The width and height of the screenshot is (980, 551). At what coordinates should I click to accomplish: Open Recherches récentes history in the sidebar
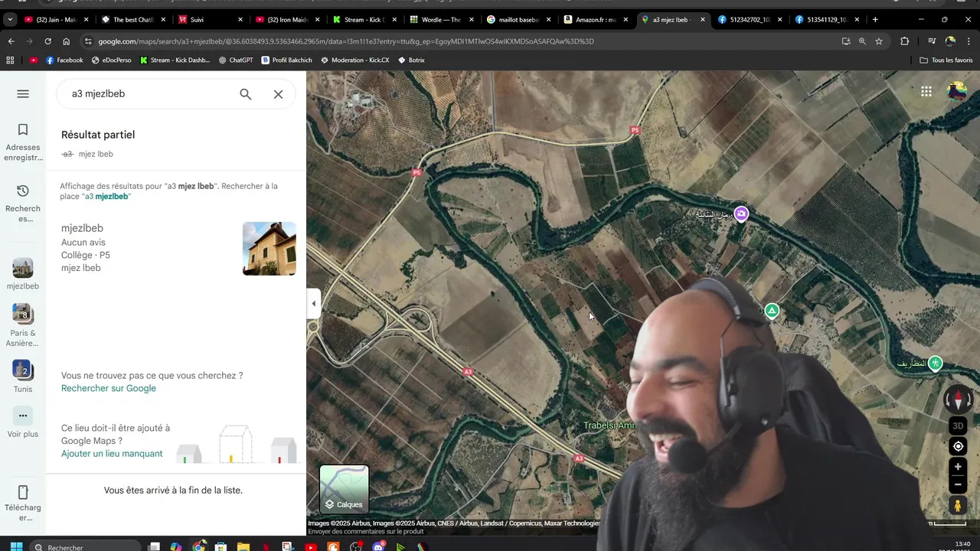point(23,204)
